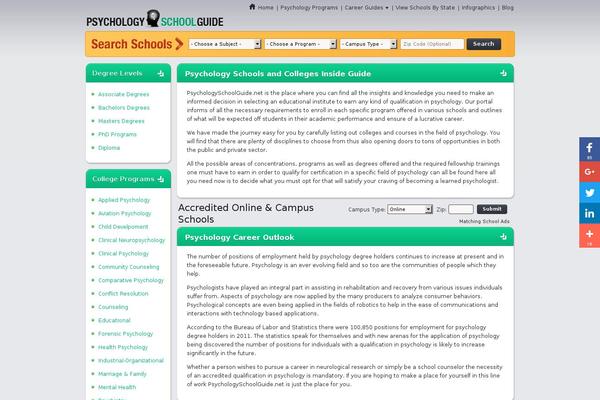The width and height of the screenshot is (600, 400).
Task: Click Accredited Online & Campus Schools heading
Action: click(246, 213)
